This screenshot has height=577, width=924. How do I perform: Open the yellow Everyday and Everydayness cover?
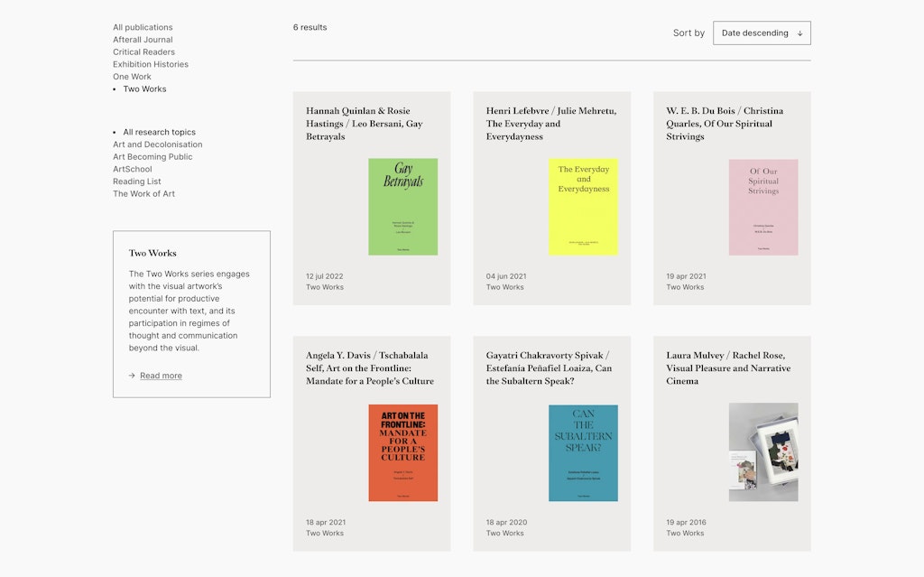pyautogui.click(x=583, y=207)
